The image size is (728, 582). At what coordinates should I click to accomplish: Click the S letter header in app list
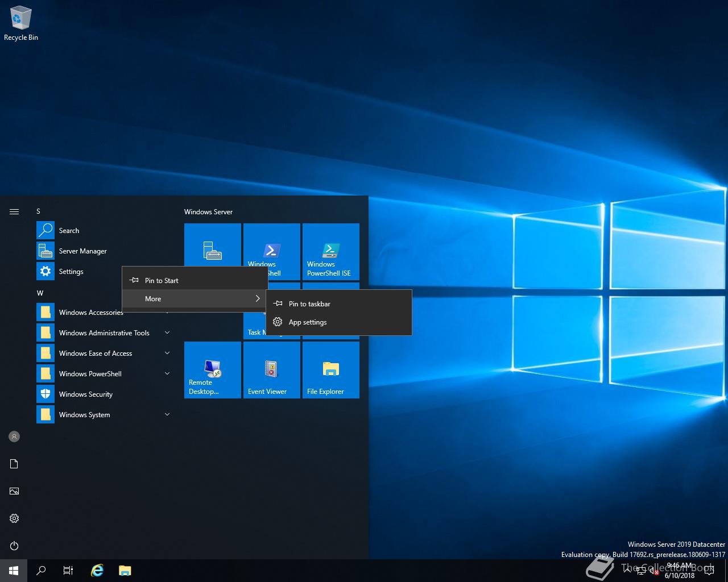38,211
